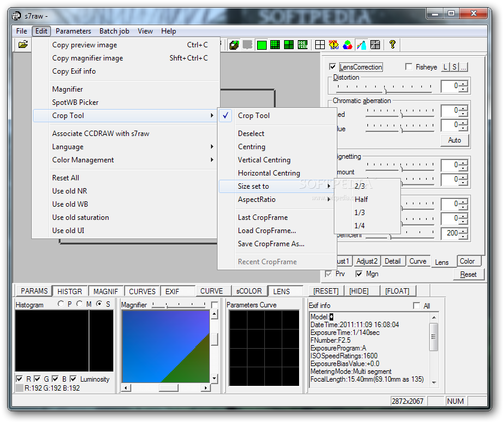Click the Auto chromatic aberration button
Viewport: 504px width, 423px height.
[454, 140]
